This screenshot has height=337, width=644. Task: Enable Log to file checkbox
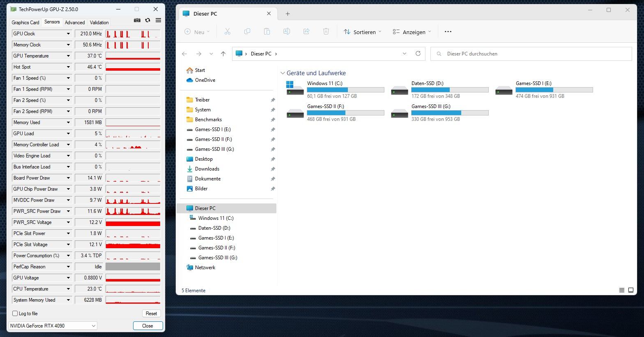pyautogui.click(x=15, y=313)
